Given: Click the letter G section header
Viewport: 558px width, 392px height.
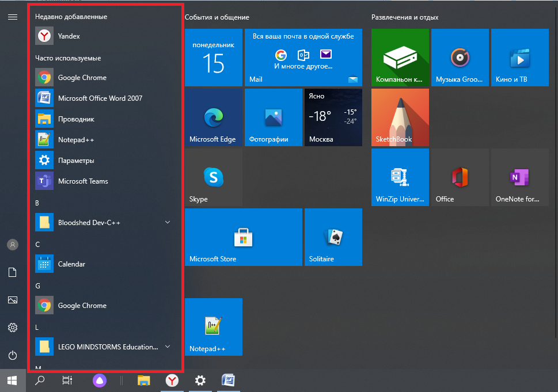Looking at the screenshot, I should point(38,286).
